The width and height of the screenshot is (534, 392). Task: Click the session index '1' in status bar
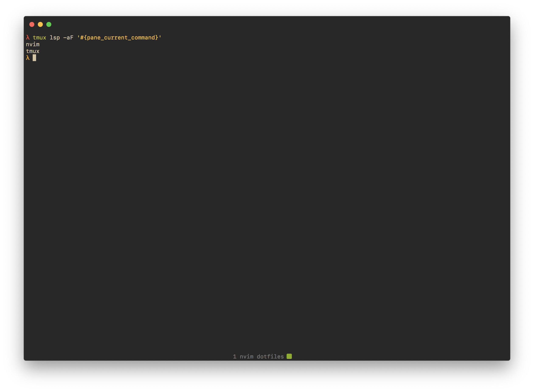coord(235,356)
